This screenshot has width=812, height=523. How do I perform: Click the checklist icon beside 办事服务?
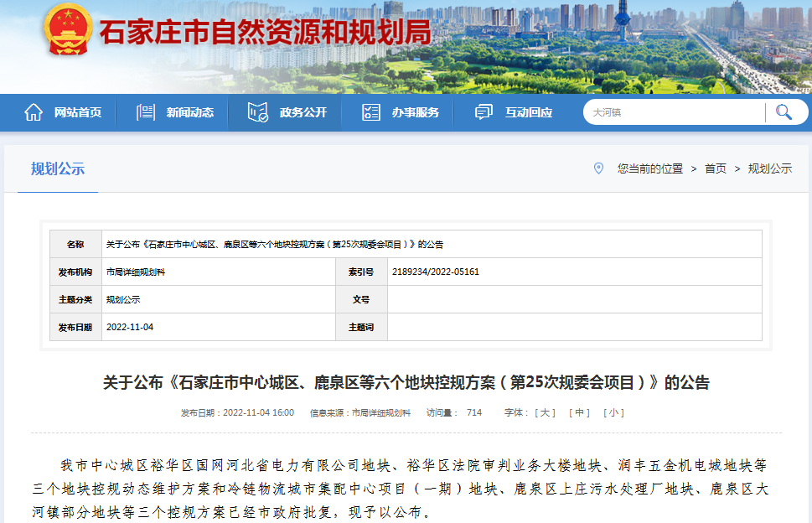(x=371, y=112)
